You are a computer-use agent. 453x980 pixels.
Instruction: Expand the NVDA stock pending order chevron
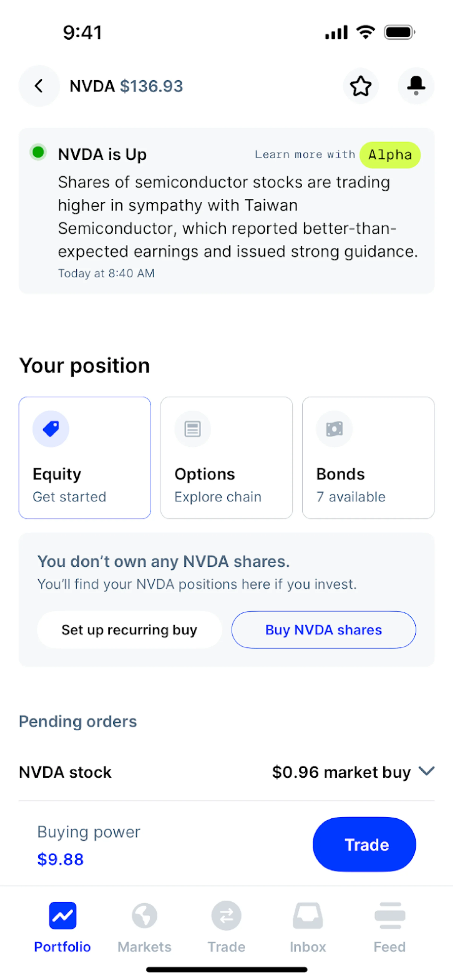coord(426,771)
